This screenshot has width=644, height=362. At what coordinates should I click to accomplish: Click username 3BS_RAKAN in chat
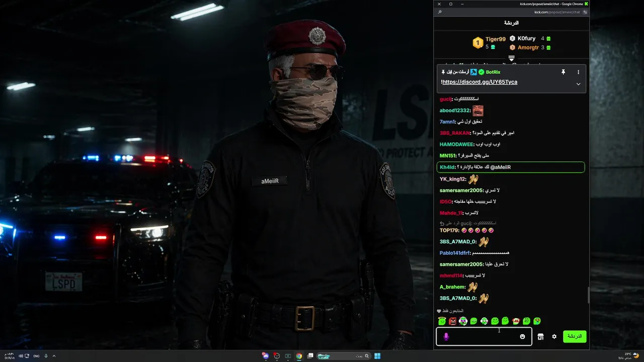pos(455,133)
